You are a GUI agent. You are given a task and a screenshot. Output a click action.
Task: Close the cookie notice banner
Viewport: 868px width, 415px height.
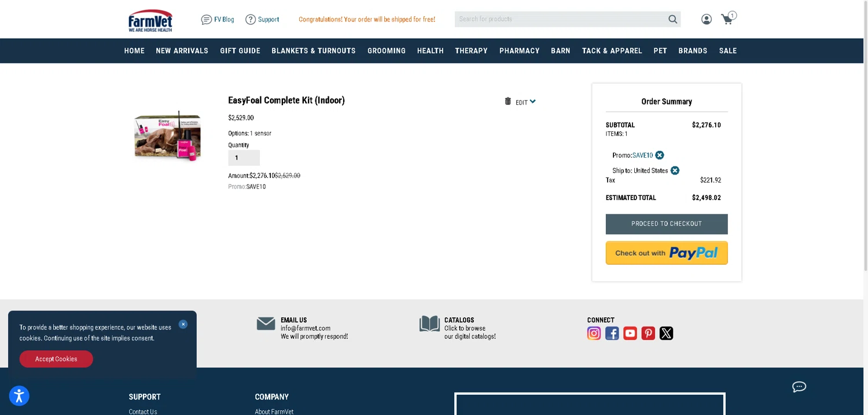coord(183,324)
